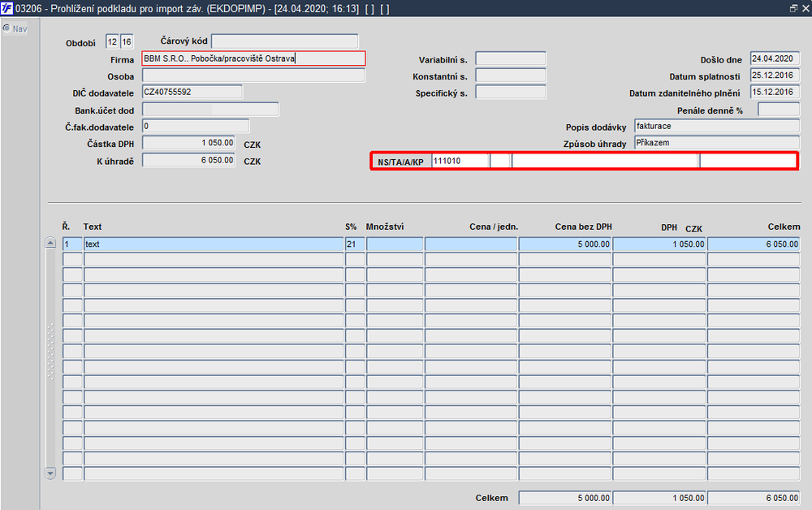The width and height of the screenshot is (812, 510).
Task: Select the first row's text cell
Action: (214, 244)
